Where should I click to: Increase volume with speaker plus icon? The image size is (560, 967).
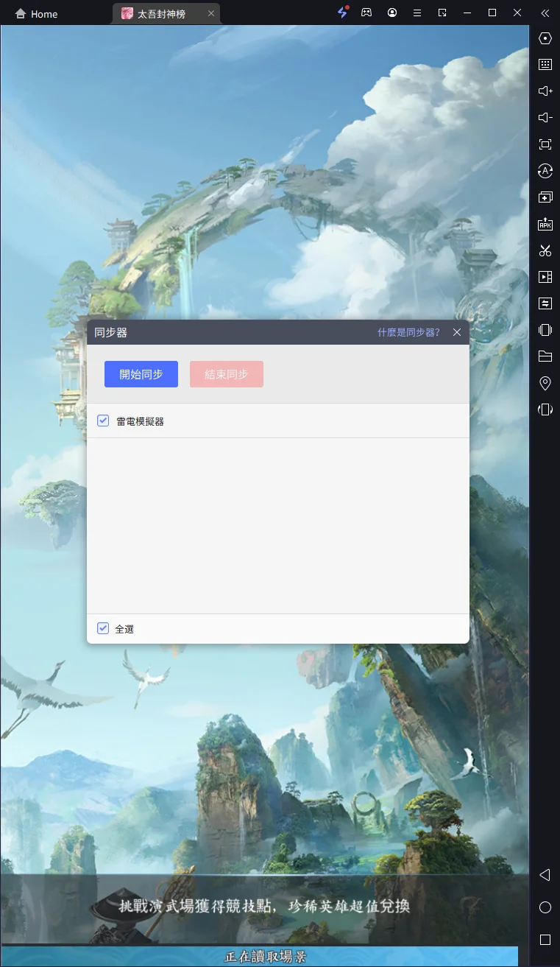click(545, 91)
